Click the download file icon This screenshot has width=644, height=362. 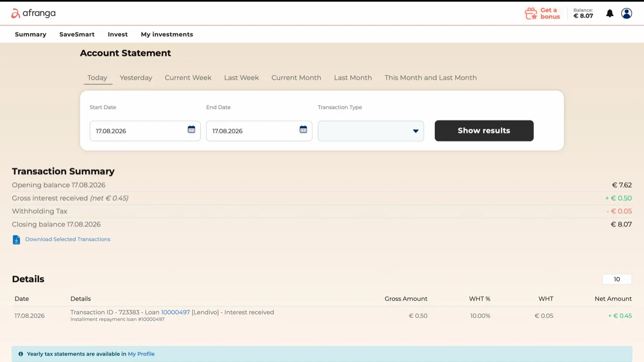[16, 240]
